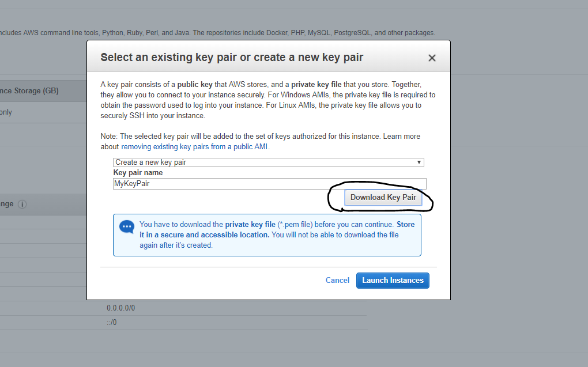Focus the Key pair name field containing MyKeyPair
This screenshot has width=588, height=367.
[270, 184]
